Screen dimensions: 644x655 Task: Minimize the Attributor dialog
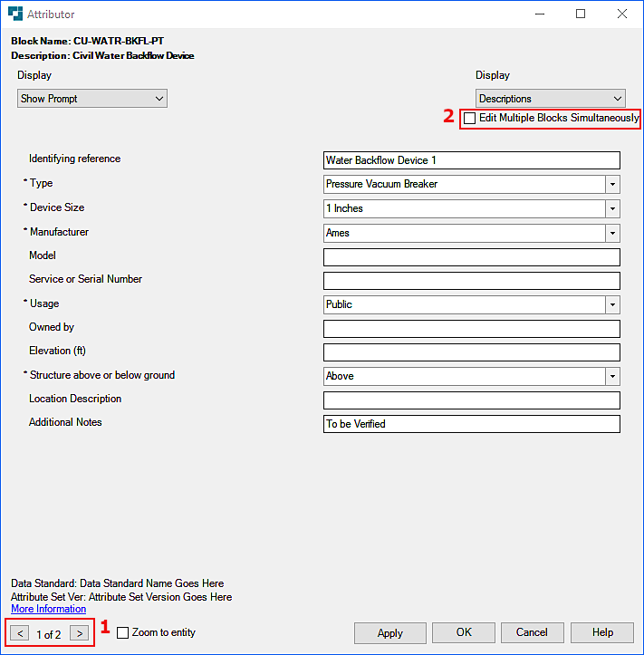[539, 14]
